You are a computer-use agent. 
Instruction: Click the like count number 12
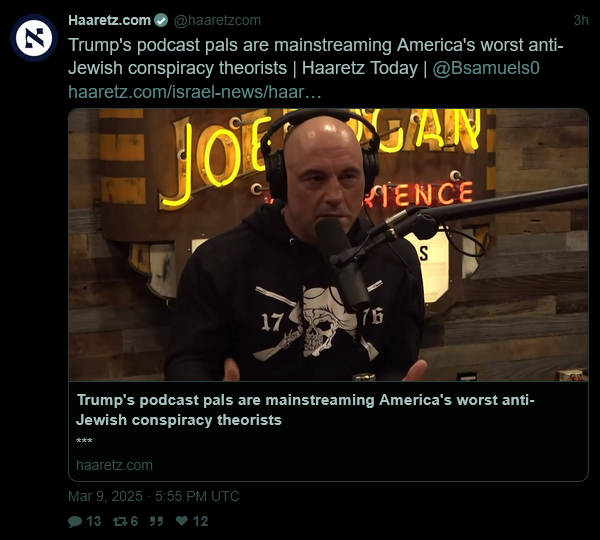(201, 521)
